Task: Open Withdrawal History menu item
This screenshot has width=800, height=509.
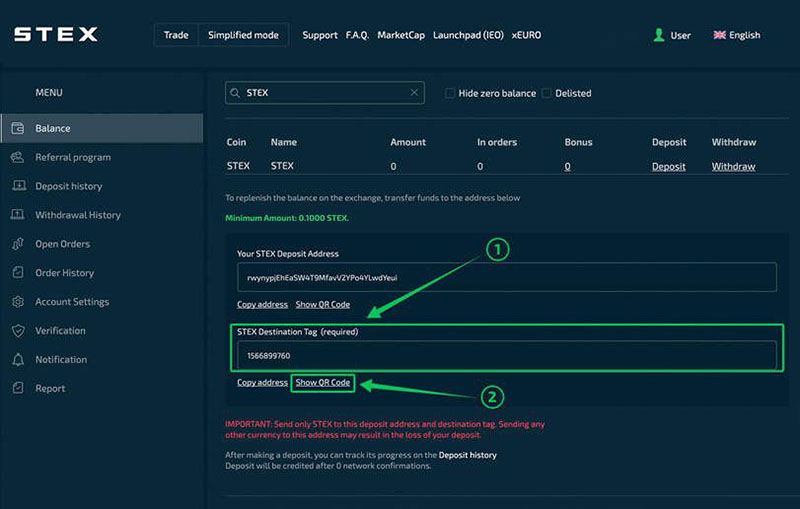Action: click(78, 215)
